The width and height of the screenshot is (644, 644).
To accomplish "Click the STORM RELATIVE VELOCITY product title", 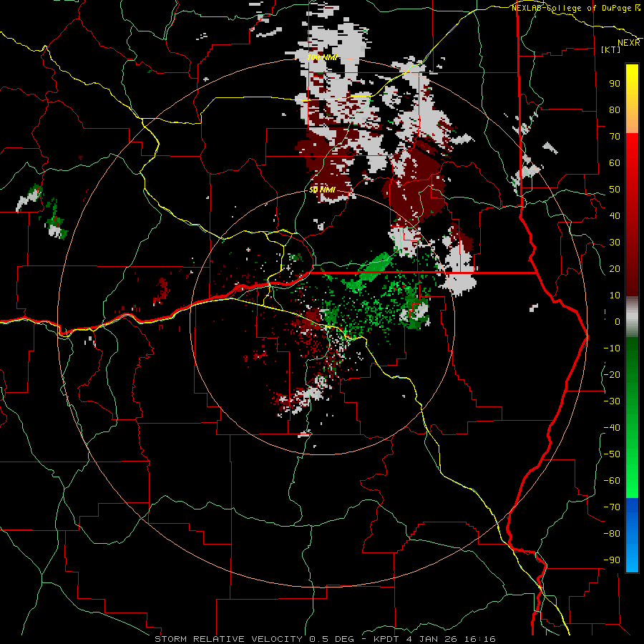I will (229, 639).
